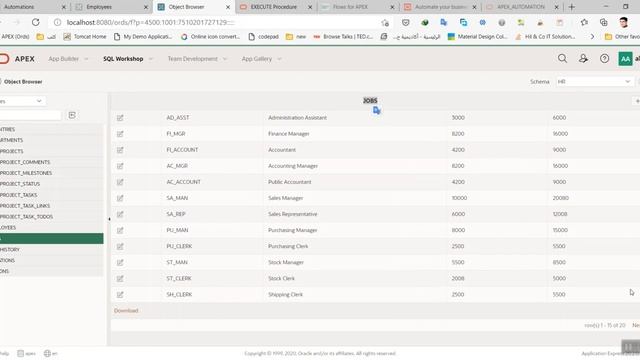Edit the AD_ASST row

click(120, 118)
